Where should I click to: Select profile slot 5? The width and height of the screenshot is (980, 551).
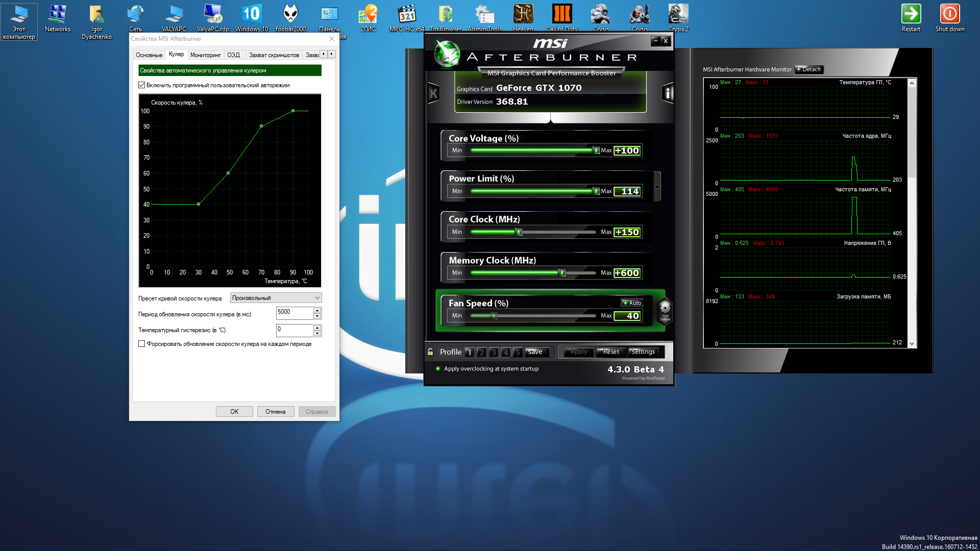click(518, 352)
